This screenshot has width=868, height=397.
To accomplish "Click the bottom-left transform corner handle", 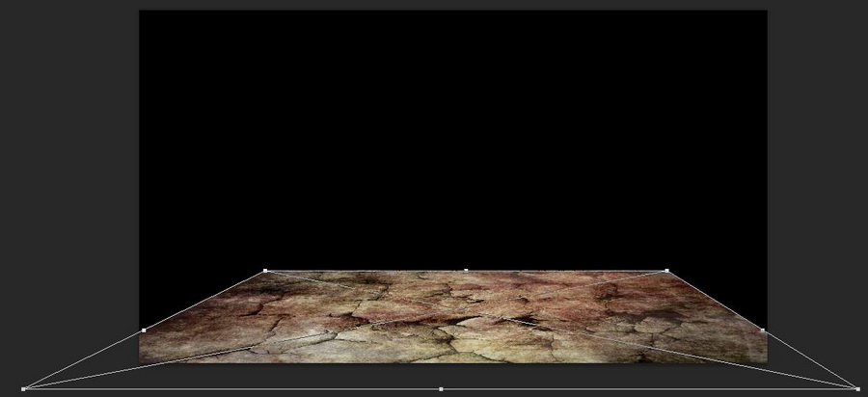I will tap(23, 389).
